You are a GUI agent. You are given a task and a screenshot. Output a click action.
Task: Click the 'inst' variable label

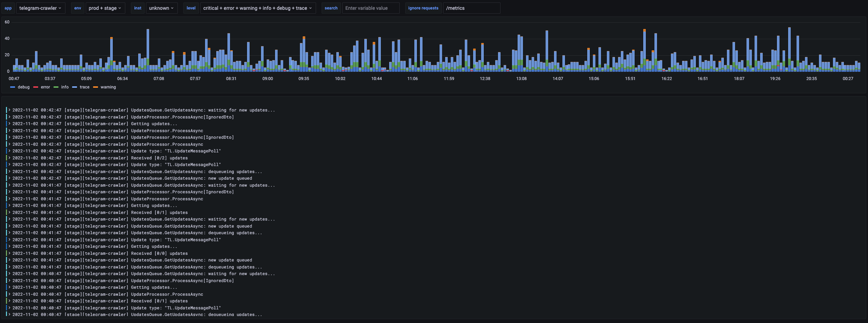coord(138,8)
